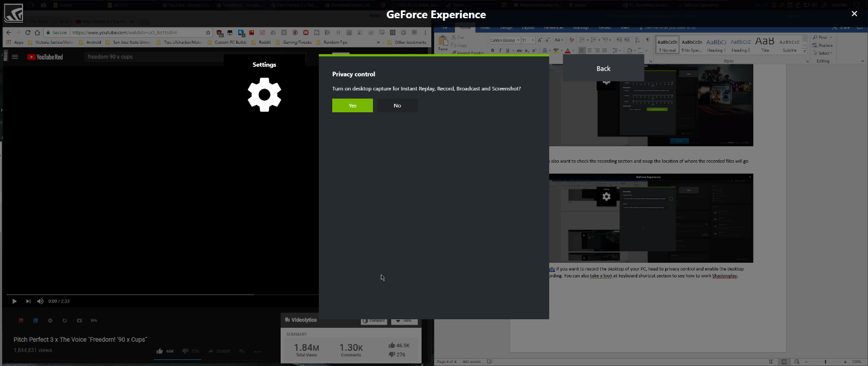The height and width of the screenshot is (366, 868).
Task: Mute the YouTube player volume
Action: (x=40, y=301)
